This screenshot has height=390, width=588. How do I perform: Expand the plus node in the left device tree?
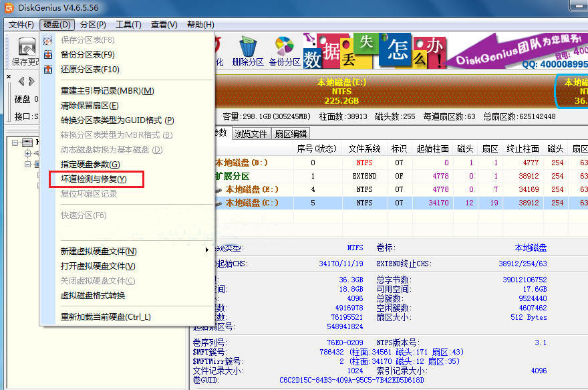(27, 154)
